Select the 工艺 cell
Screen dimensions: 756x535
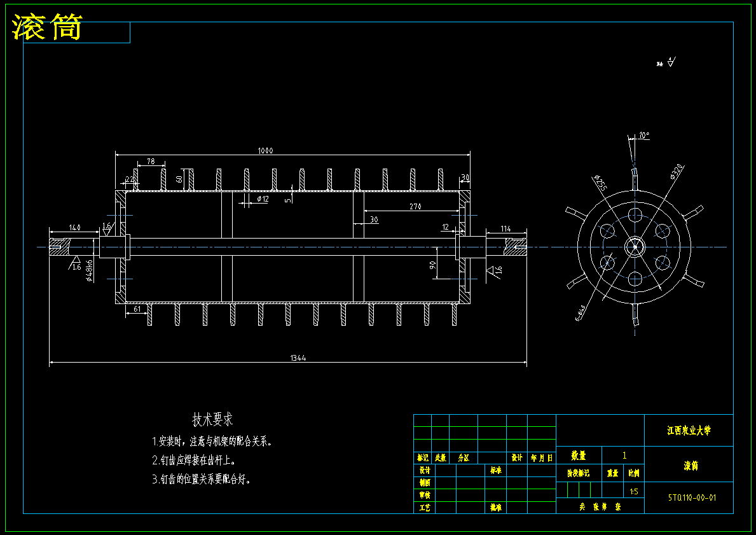click(x=425, y=508)
